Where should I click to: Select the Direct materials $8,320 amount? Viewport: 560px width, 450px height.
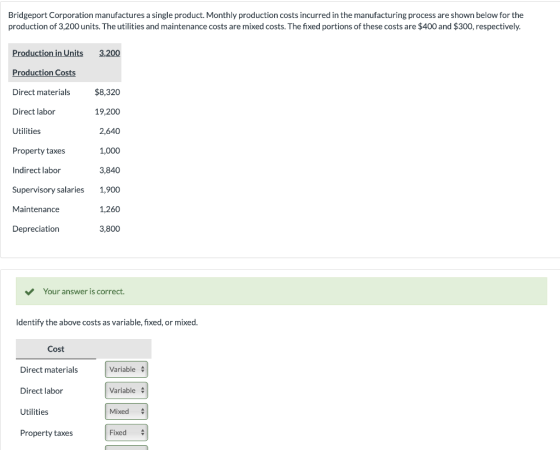coord(107,92)
